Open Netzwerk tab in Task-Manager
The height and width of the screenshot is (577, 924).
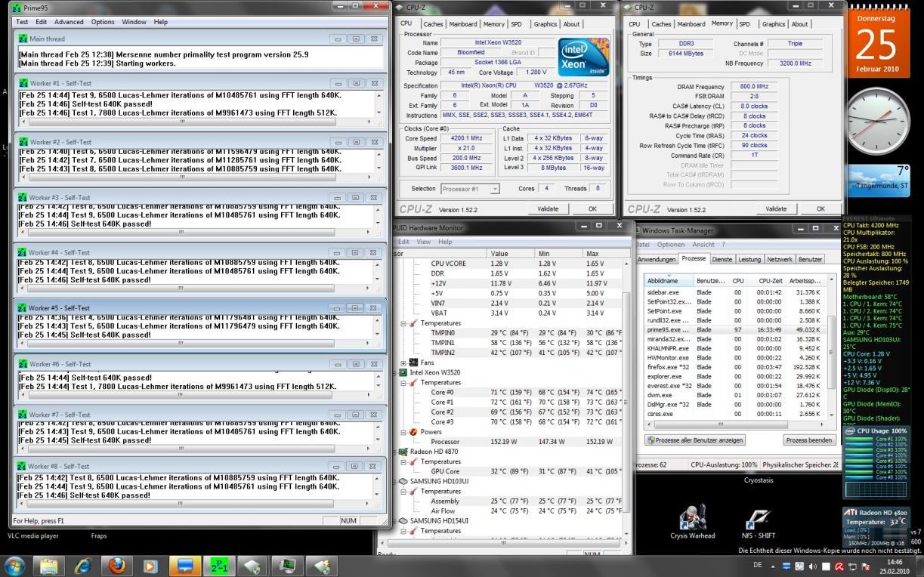point(780,259)
